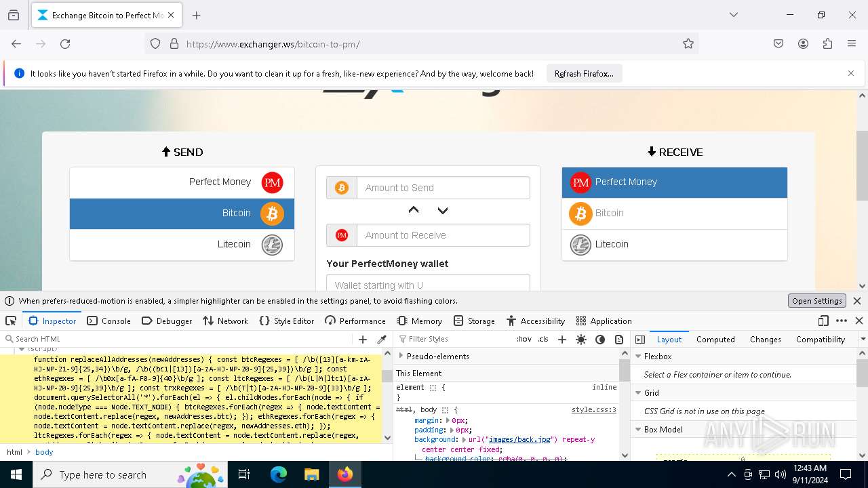This screenshot has width=868, height=488.
Task: Click the Open Settings button
Action: [817, 301]
